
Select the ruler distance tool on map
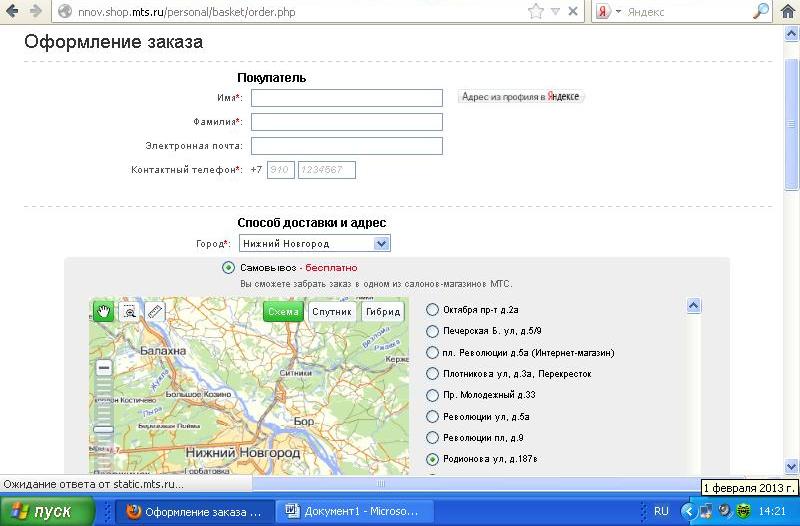click(x=155, y=311)
